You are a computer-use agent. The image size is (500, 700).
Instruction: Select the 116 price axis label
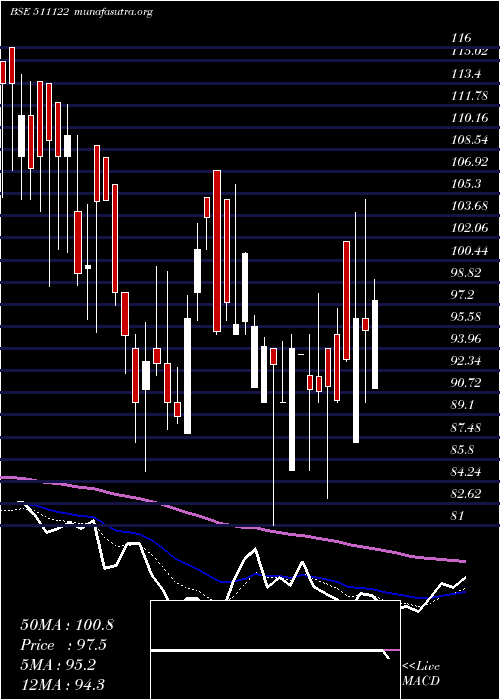click(461, 38)
